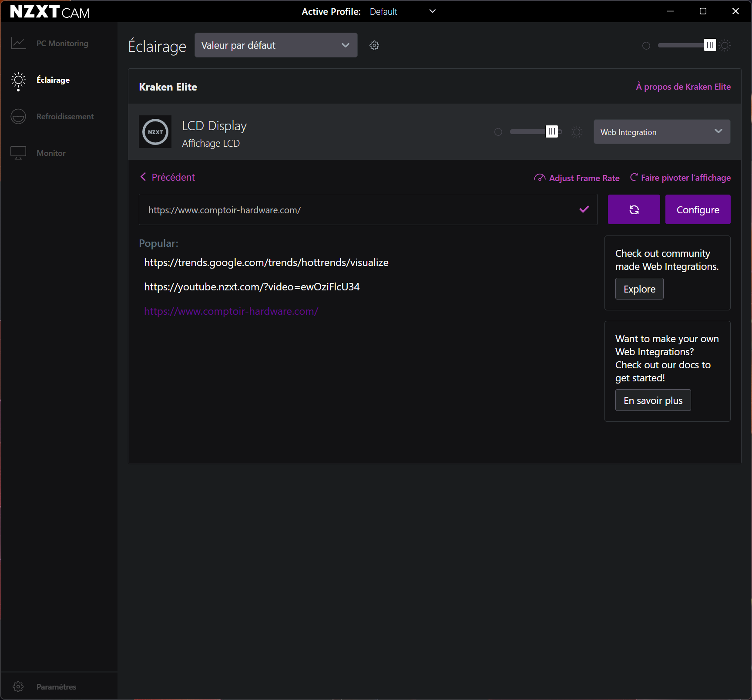
Task: Click the sun icon beside LCD brightness slider
Action: tap(577, 132)
